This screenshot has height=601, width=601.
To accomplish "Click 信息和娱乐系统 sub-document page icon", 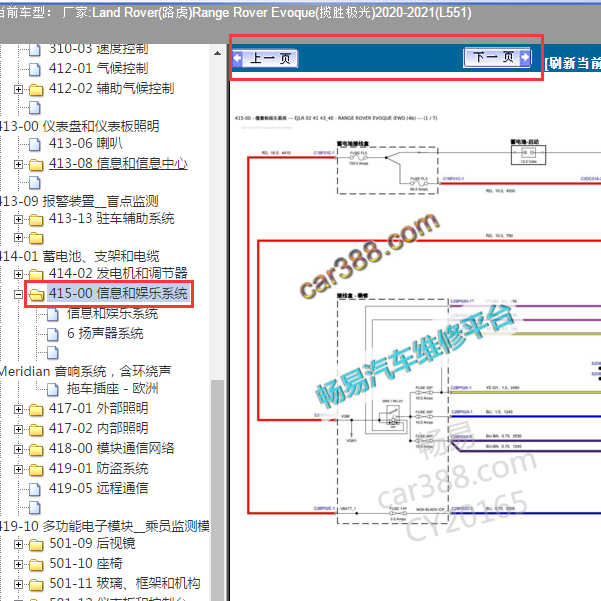I will click(53, 315).
